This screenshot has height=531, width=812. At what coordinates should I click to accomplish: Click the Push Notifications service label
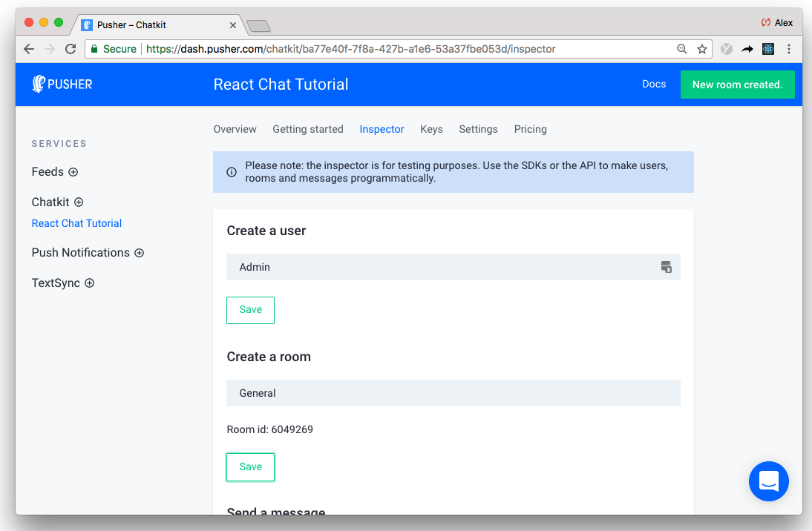81,253
